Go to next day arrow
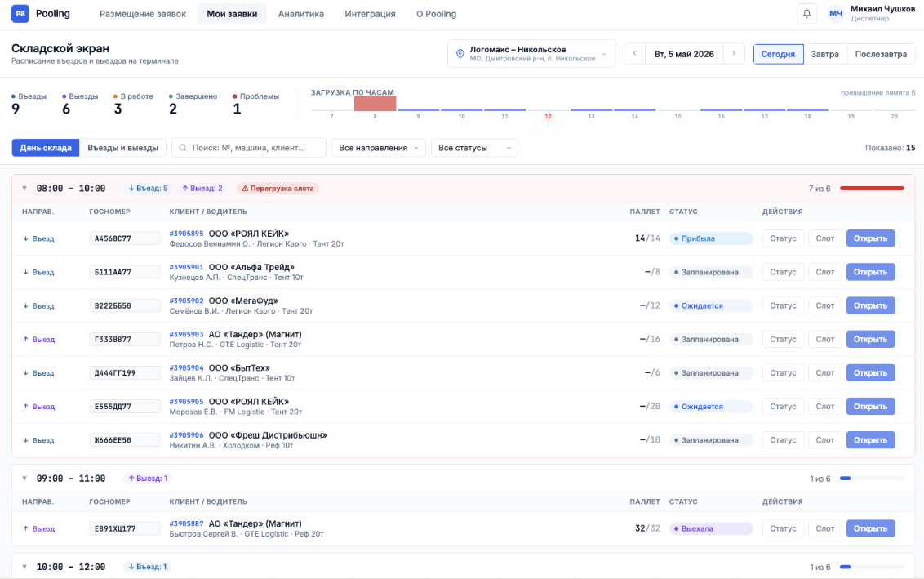The image size is (924, 579). click(x=734, y=54)
